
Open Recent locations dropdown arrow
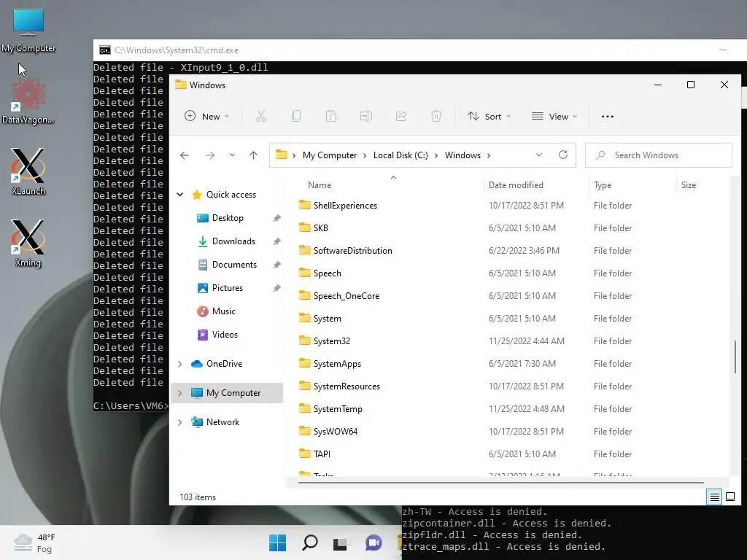232,155
